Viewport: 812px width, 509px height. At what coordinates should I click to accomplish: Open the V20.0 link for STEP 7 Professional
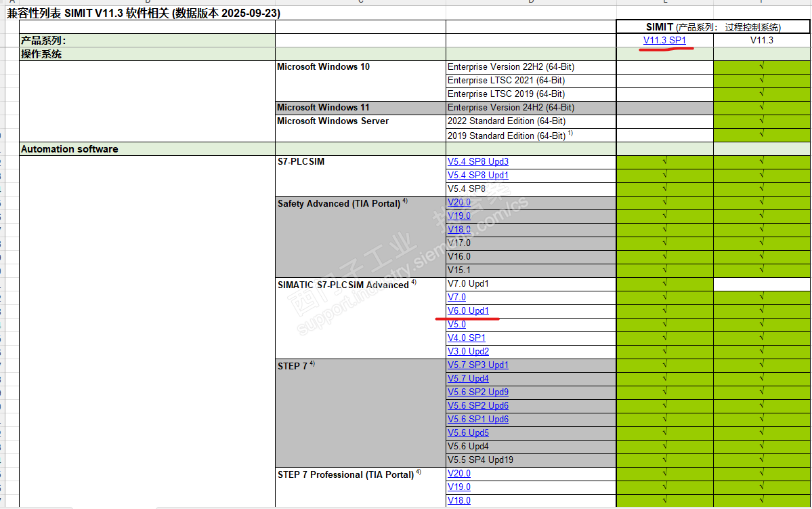click(458, 473)
